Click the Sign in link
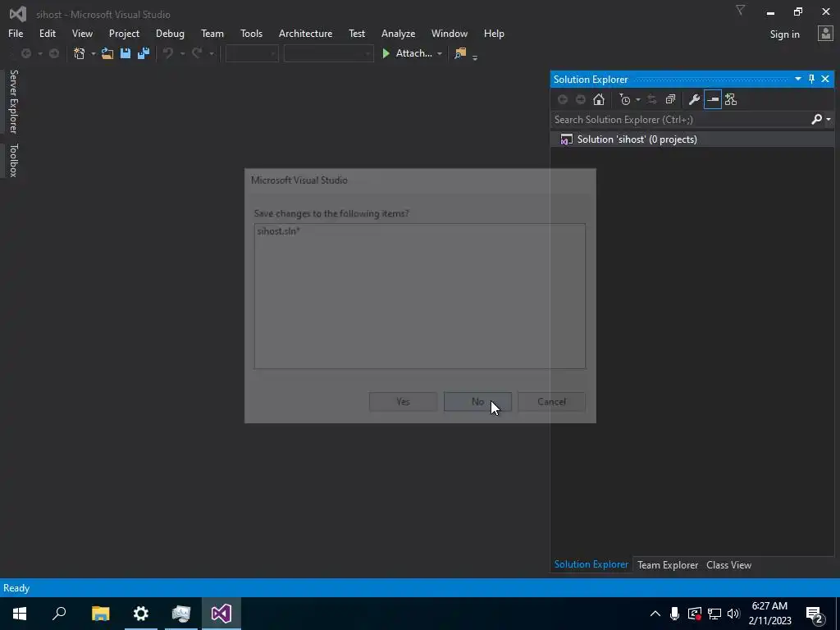Image resolution: width=840 pixels, height=630 pixels. [x=784, y=34]
